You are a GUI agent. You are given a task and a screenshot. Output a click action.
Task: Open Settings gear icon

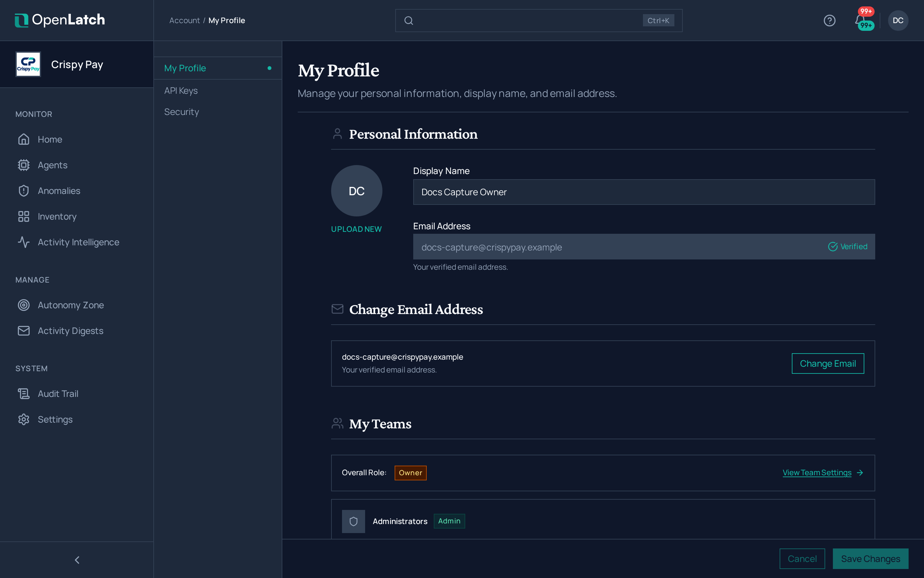point(24,419)
